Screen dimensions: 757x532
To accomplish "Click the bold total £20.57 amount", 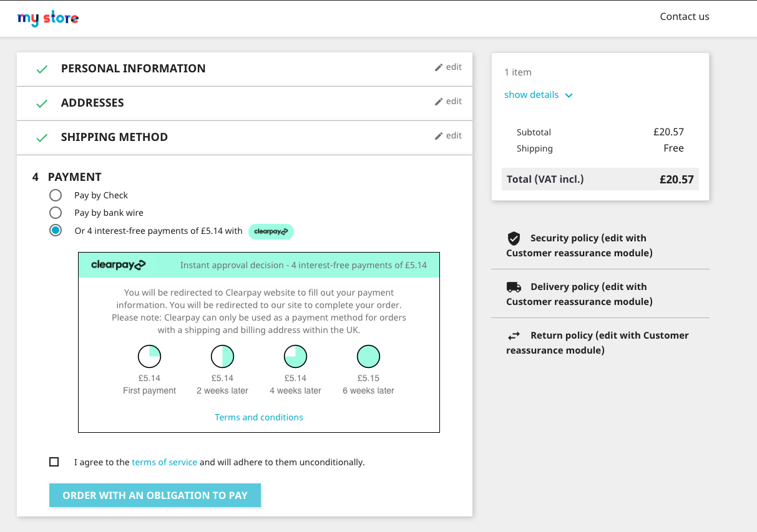I will (x=676, y=179).
